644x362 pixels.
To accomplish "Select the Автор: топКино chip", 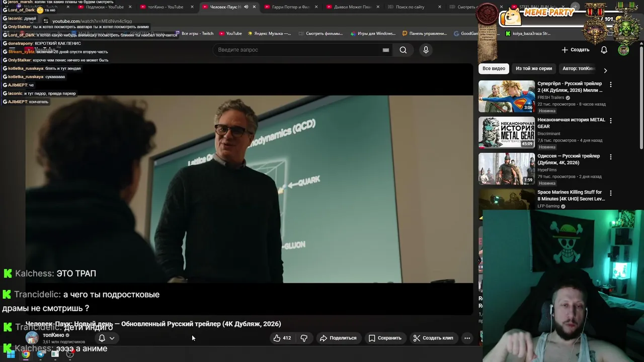I will click(x=579, y=68).
